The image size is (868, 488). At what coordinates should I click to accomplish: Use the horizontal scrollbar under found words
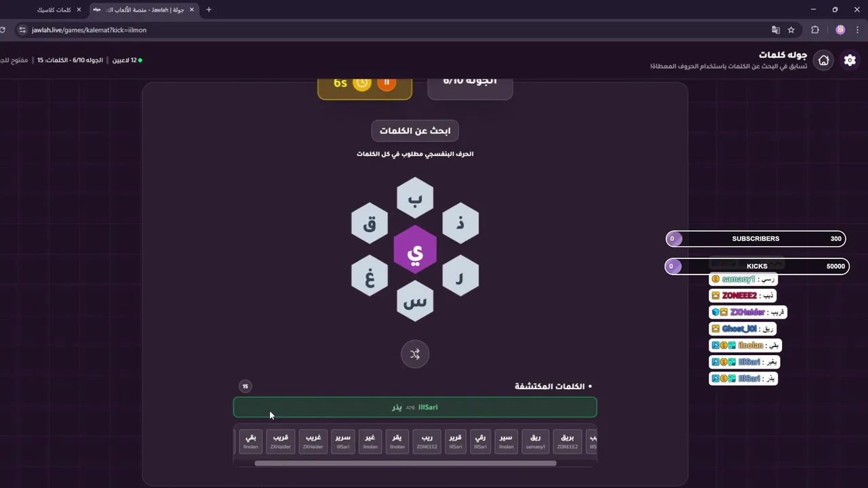406,464
